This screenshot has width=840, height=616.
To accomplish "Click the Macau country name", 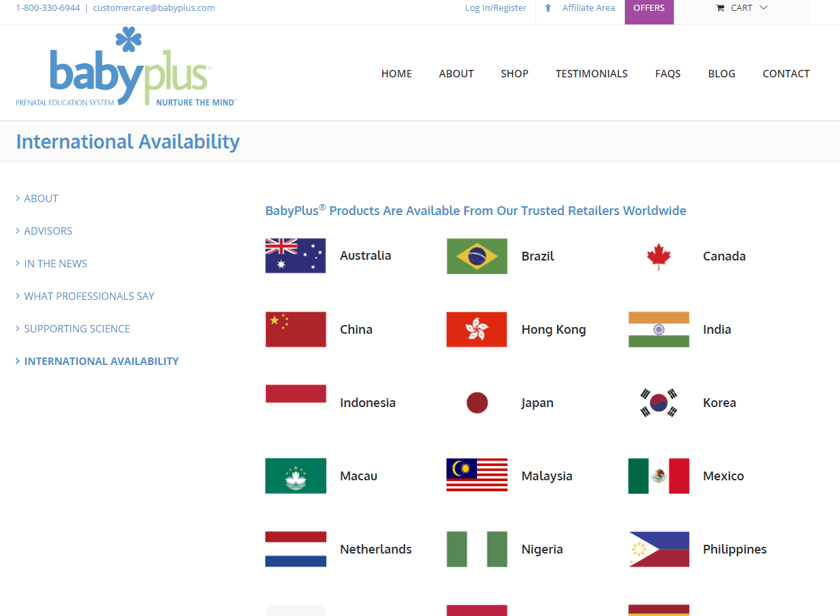I will tap(358, 476).
